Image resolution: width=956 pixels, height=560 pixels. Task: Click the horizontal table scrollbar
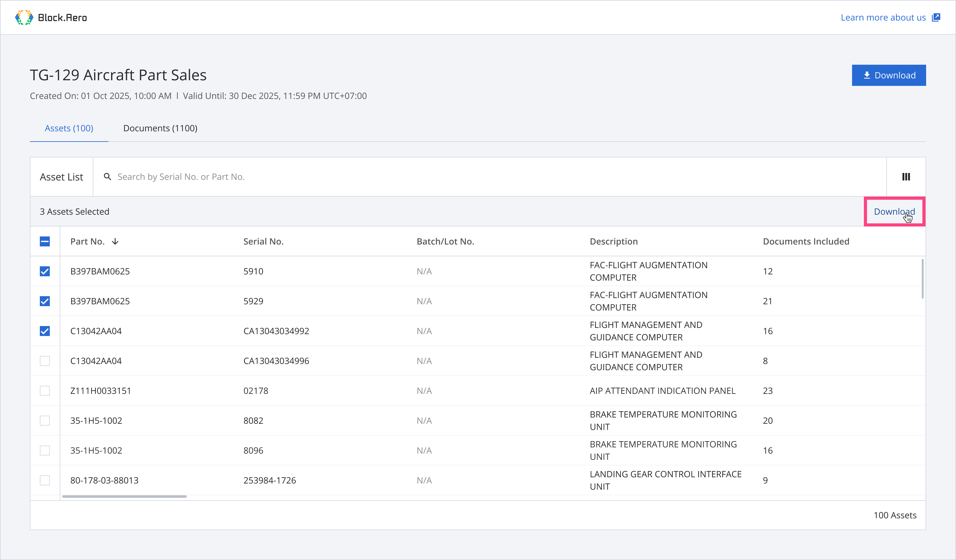124,496
